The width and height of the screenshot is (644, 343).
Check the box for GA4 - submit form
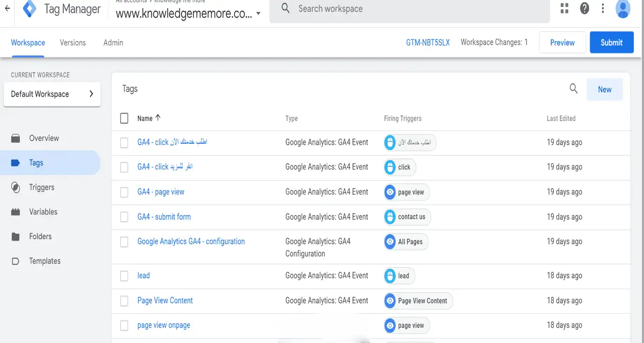(x=124, y=217)
